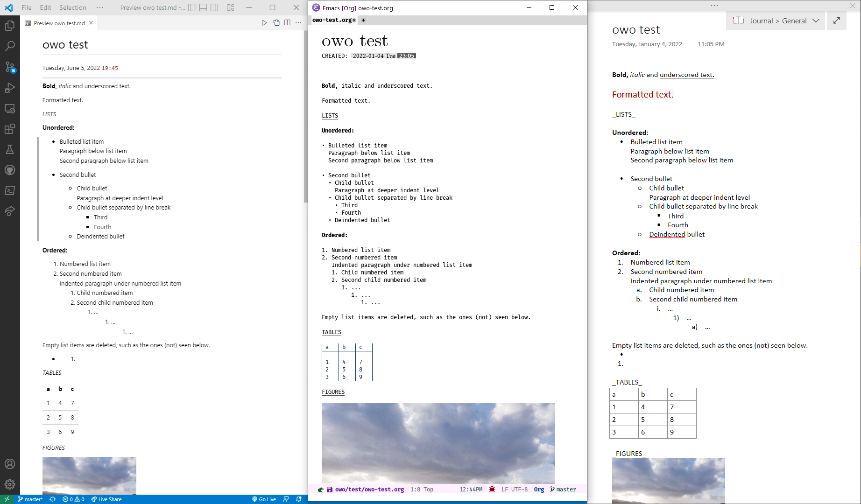Synchronize changes icon in status bar
Image resolution: width=861 pixels, height=504 pixels.
[x=53, y=499]
